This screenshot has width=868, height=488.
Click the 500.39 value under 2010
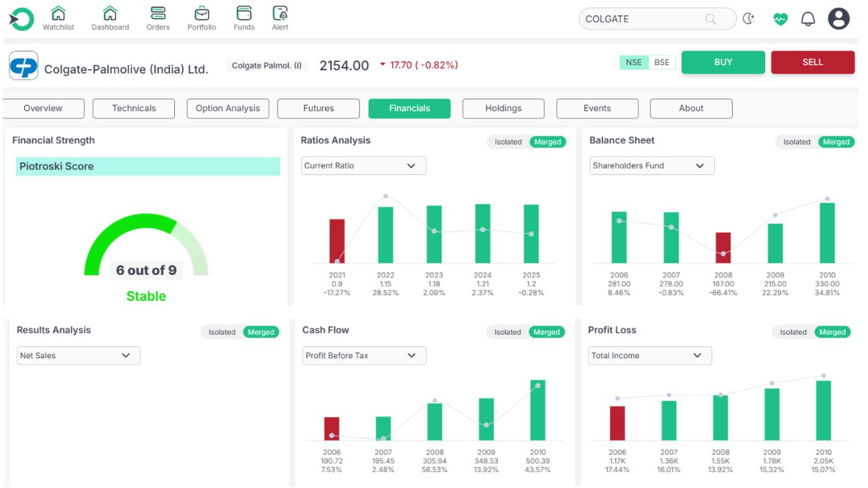(538, 461)
